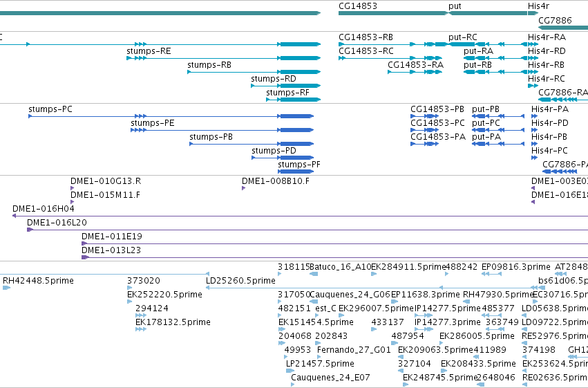Click the 363749 EST label

coord(502,323)
